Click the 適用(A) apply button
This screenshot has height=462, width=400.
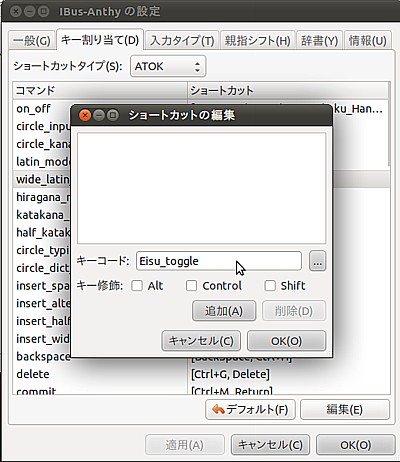coord(185,445)
